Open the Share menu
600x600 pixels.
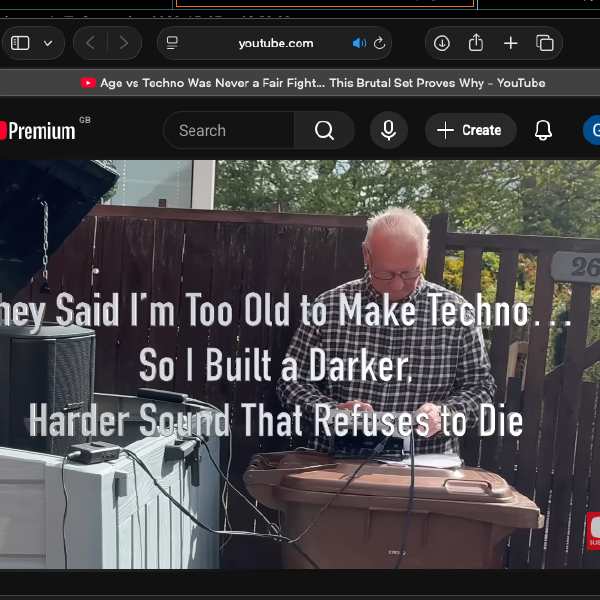476,42
